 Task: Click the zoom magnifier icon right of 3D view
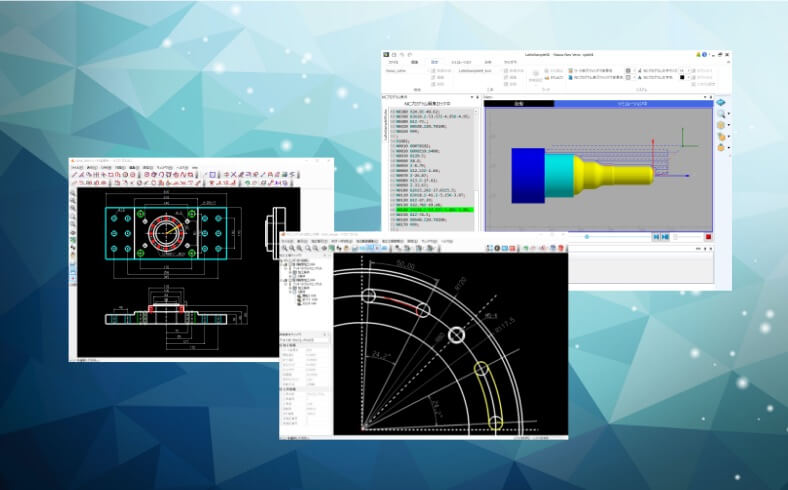click(720, 116)
